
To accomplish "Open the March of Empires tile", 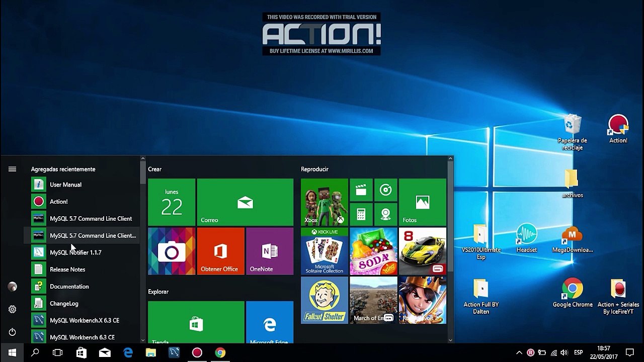I will 373,300.
